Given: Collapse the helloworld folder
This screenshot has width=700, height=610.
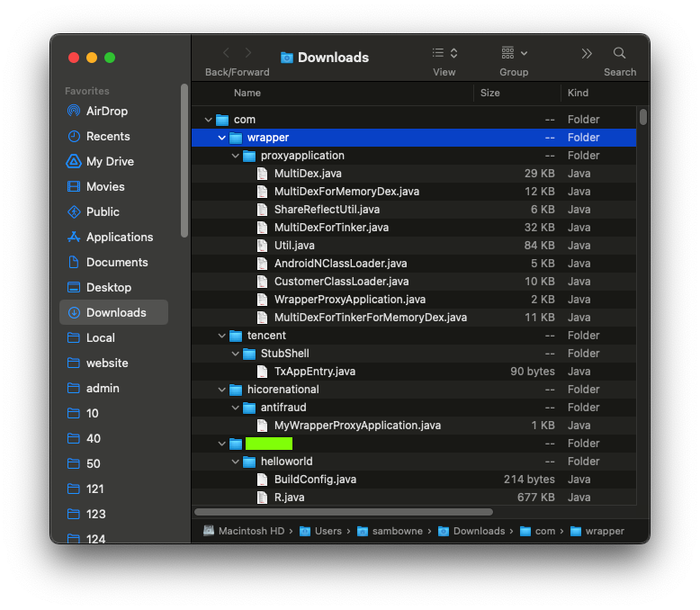Looking at the screenshot, I should coord(235,462).
